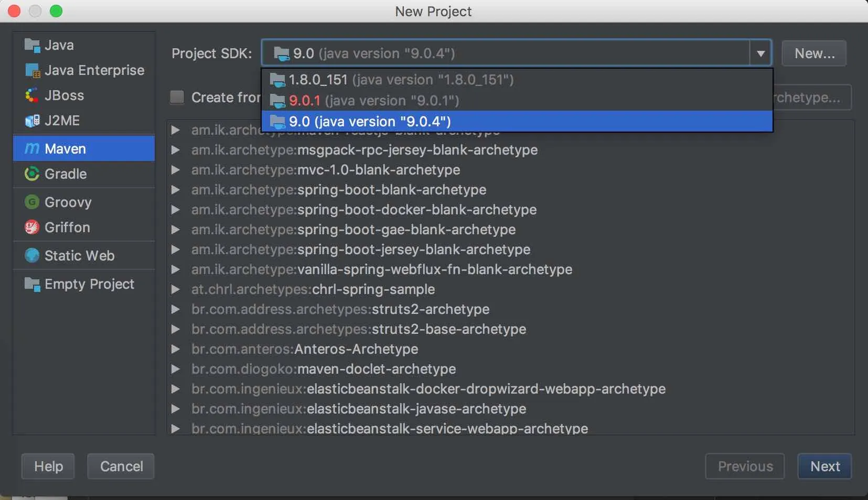The width and height of the screenshot is (868, 500).
Task: Click the Maven 'm' icon
Action: point(32,149)
